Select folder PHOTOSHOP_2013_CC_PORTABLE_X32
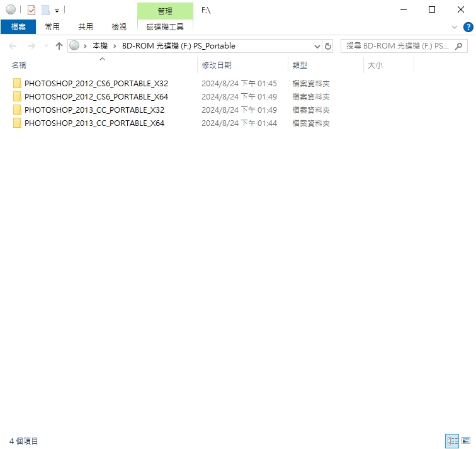The height and width of the screenshot is (449, 476). [x=94, y=110]
